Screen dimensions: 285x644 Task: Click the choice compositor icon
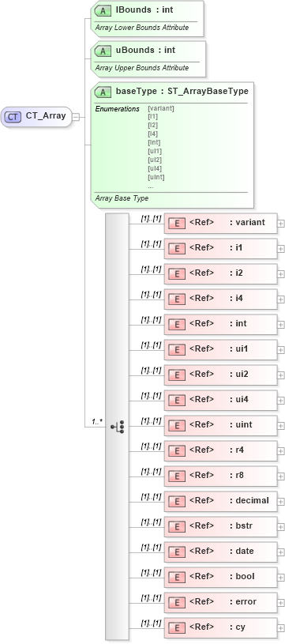click(x=118, y=427)
